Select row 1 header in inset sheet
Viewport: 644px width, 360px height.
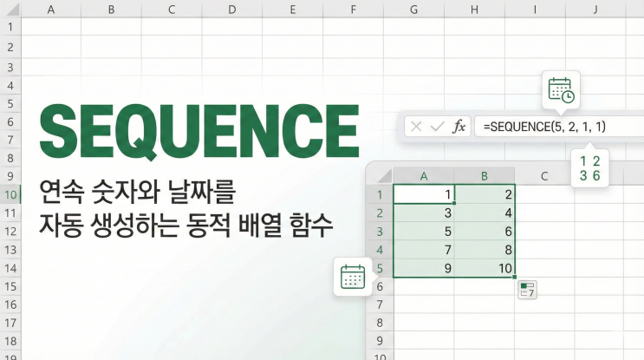(380, 194)
